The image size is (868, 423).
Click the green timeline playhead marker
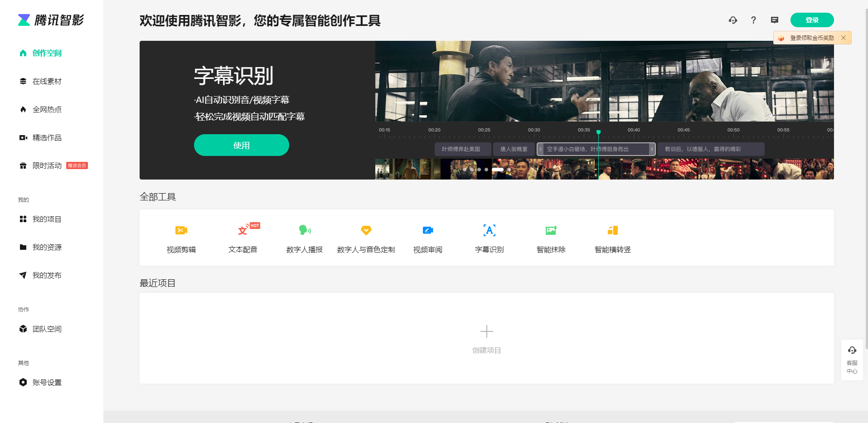click(598, 131)
